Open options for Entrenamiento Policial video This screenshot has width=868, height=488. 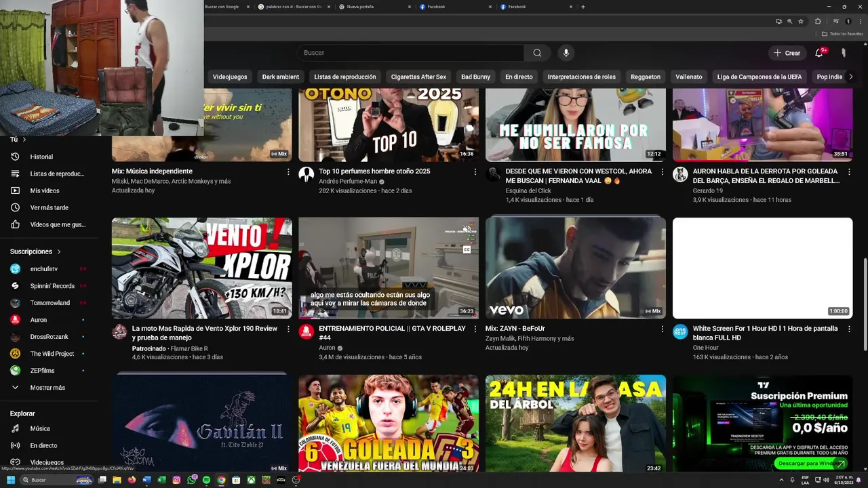[475, 329]
